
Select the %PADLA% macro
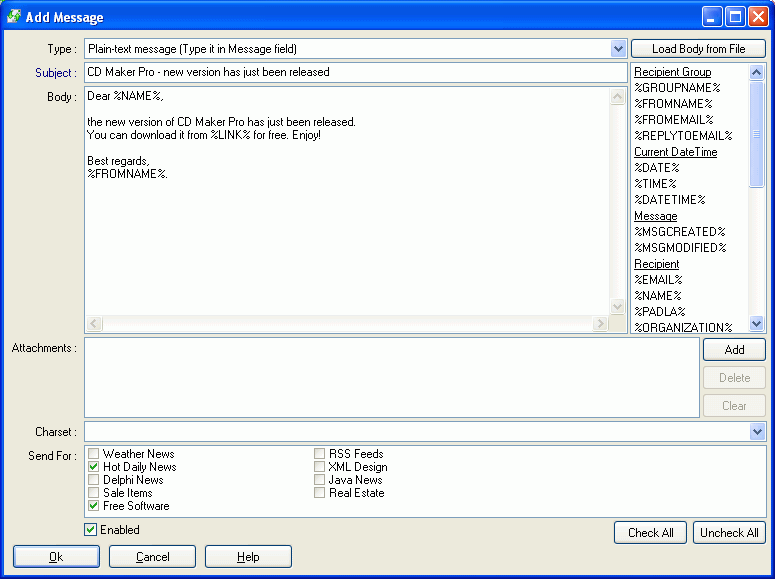click(660, 312)
